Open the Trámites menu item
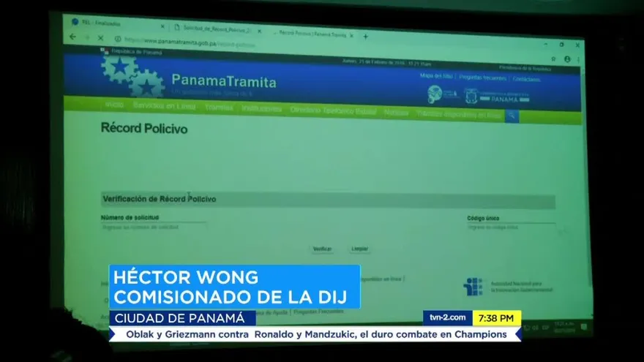The height and width of the screenshot is (362, 644). pyautogui.click(x=219, y=108)
